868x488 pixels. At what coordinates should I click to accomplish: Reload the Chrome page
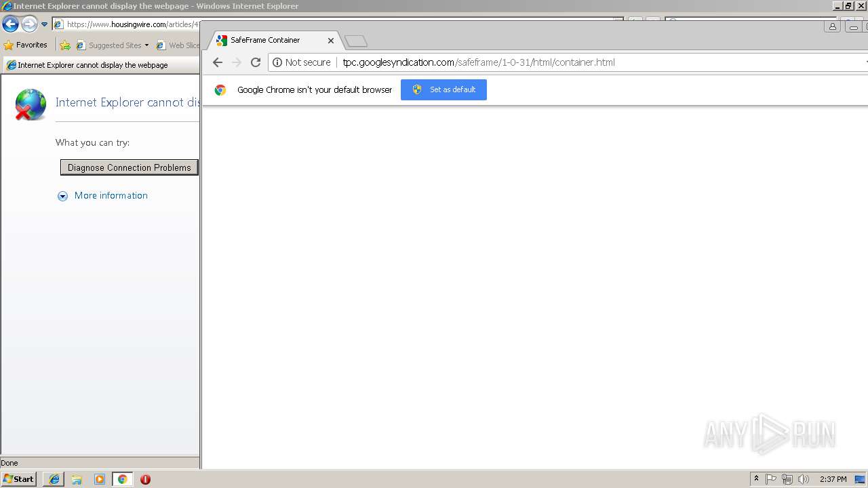(x=256, y=62)
